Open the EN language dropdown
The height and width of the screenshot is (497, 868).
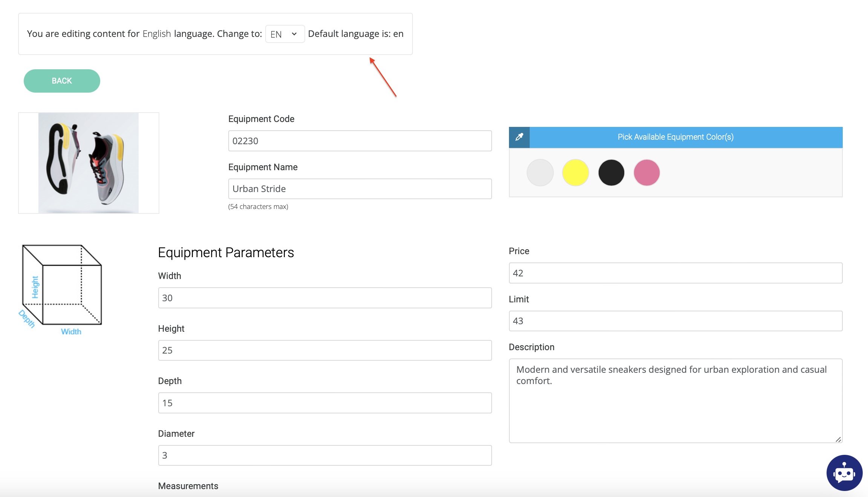(284, 34)
